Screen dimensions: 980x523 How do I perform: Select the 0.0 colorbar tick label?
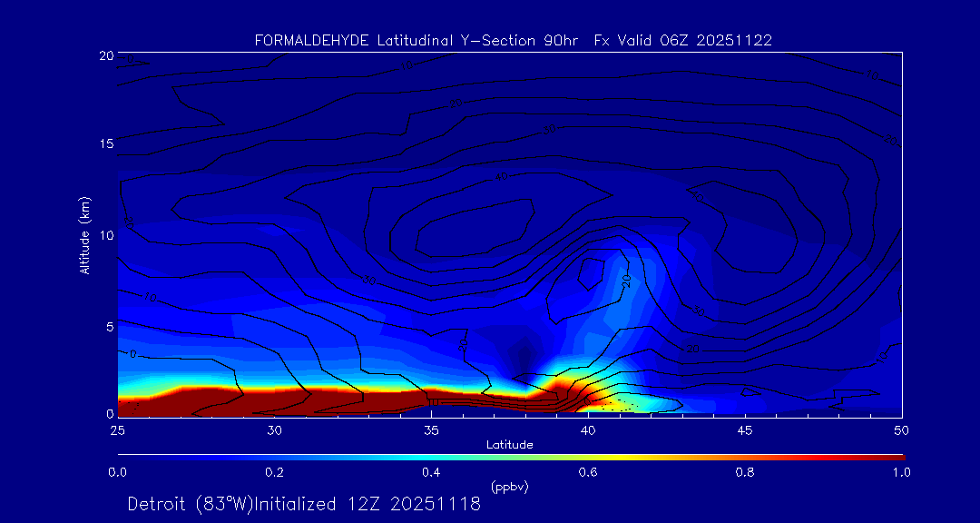tap(117, 472)
